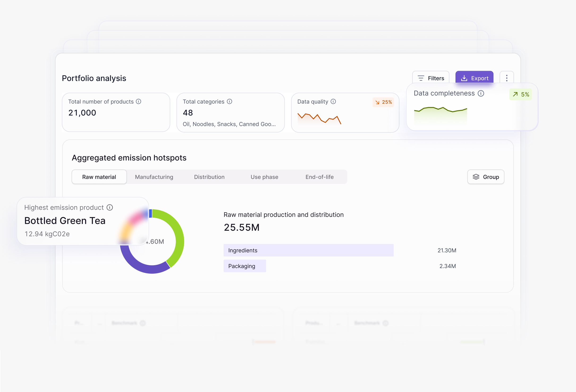The image size is (576, 392).
Task: Switch to the Manufacturing tab
Action: pyautogui.click(x=154, y=177)
